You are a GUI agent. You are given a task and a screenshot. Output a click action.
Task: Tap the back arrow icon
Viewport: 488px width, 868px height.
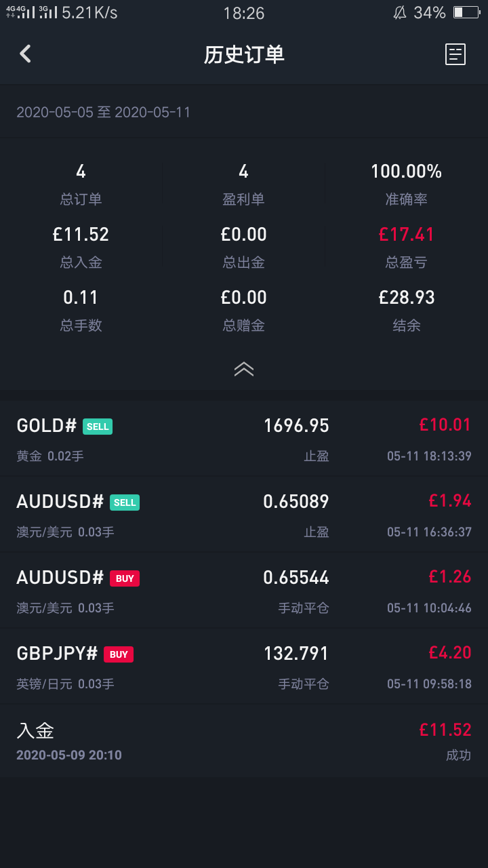click(26, 54)
